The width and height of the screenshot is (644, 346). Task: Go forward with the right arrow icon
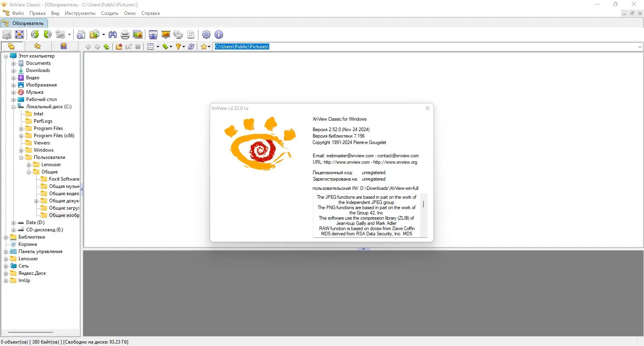tap(97, 47)
